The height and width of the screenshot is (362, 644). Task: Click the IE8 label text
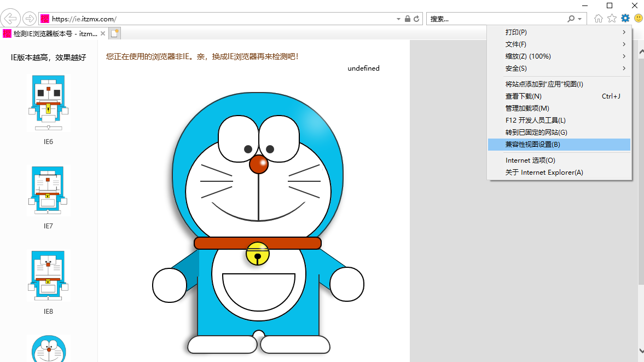coord(49,312)
